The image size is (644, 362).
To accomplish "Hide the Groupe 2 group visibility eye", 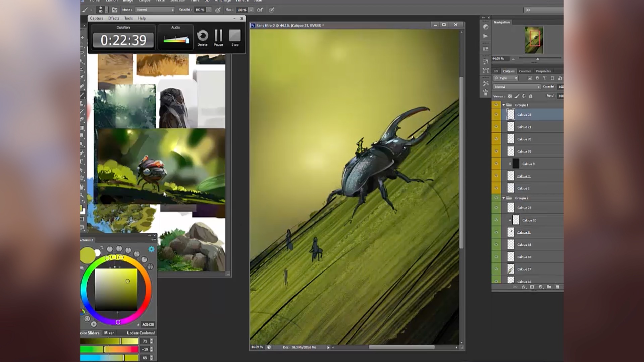I will tap(496, 198).
